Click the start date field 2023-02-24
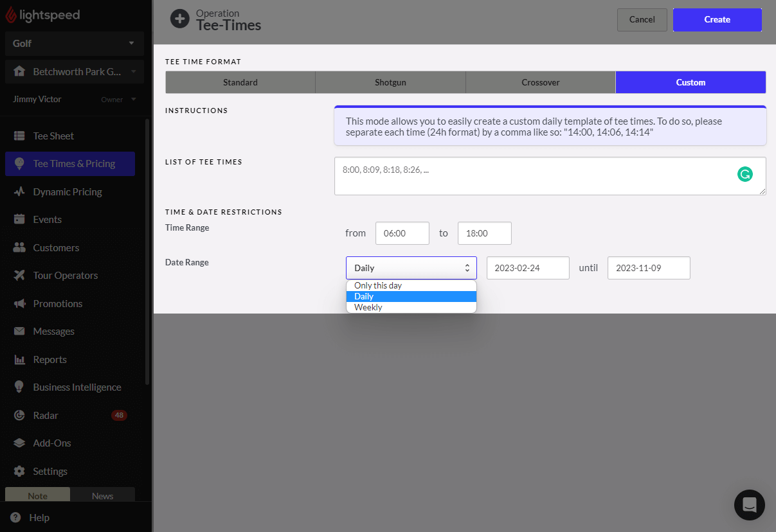776x532 pixels. point(528,268)
